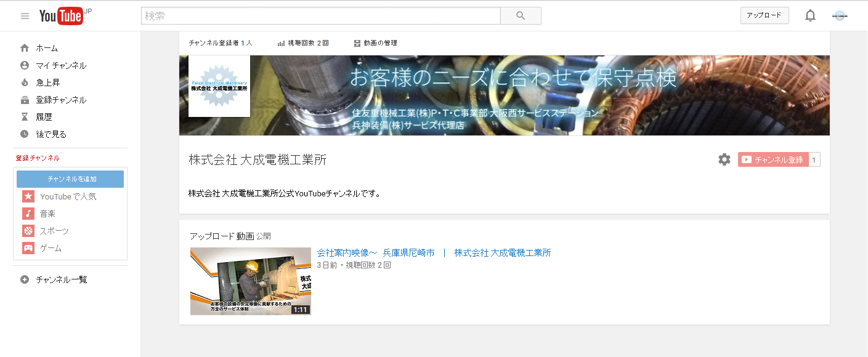Open the notifications bell

pos(810,16)
